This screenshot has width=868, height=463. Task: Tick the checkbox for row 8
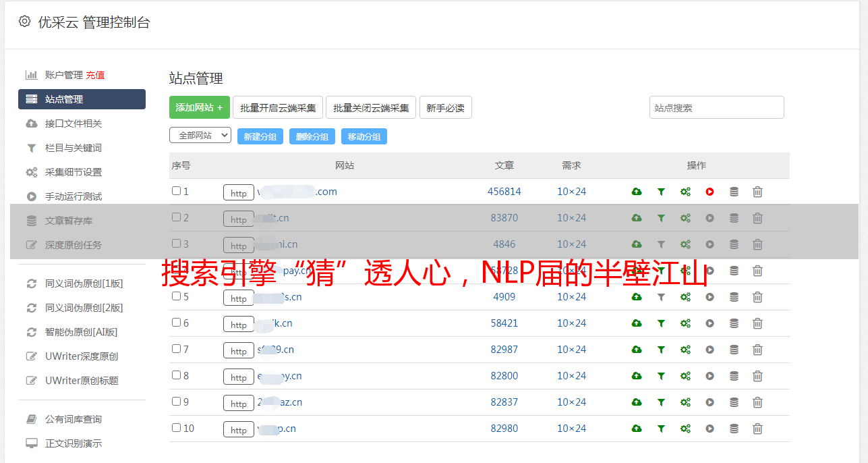click(176, 375)
